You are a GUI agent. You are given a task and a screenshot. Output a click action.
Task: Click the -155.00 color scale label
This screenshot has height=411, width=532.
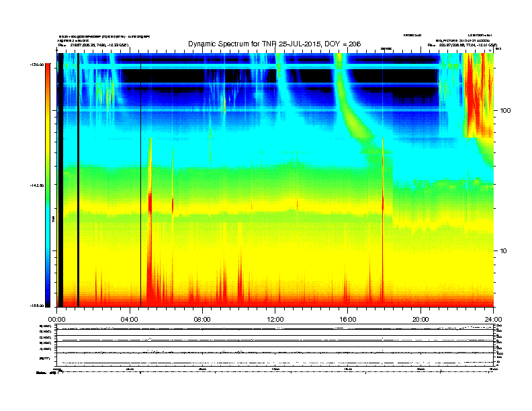pos(37,306)
